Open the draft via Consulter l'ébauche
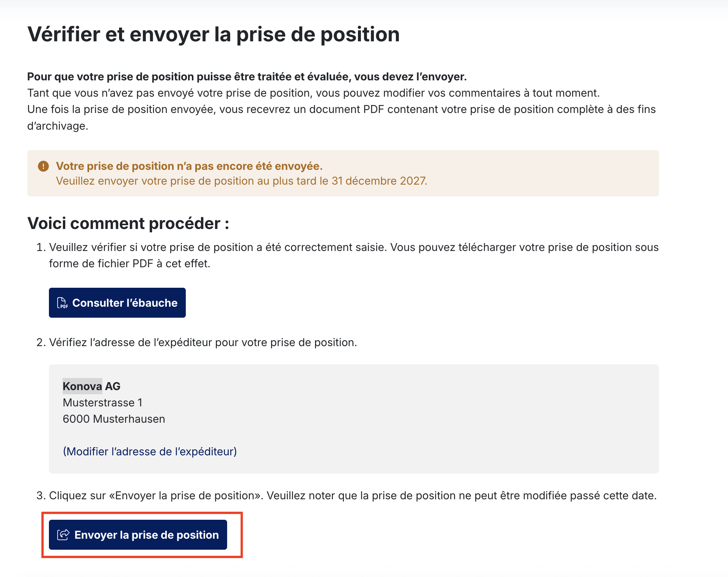Image resolution: width=728 pixels, height=577 pixels. point(117,303)
